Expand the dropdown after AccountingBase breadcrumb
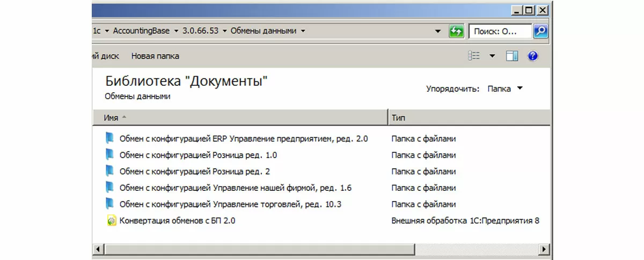Image resolution: width=644 pixels, height=260 pixels. click(x=176, y=31)
